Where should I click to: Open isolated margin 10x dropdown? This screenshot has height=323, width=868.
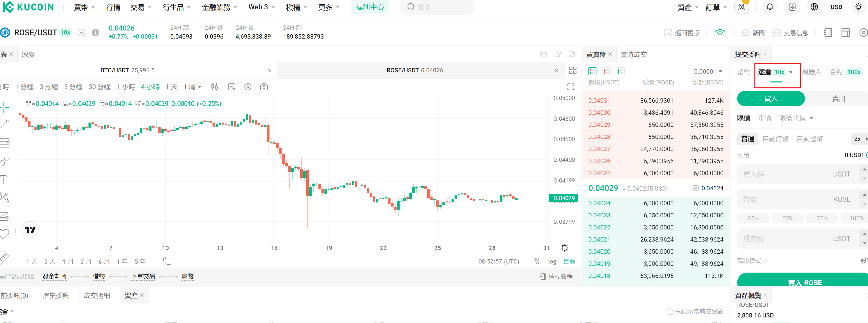click(x=775, y=72)
